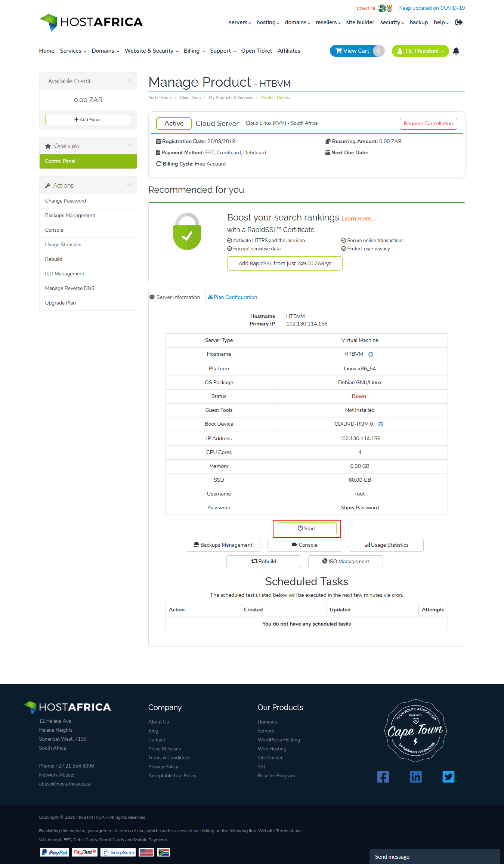
Task: Edit hostname using the pencil icon beside HTBVM
Action: click(x=371, y=354)
